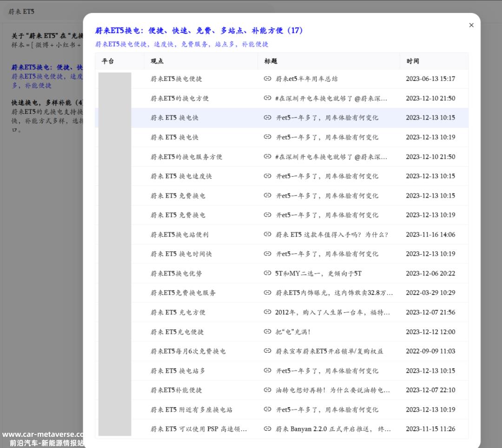The height and width of the screenshot is (448, 502).
Task: Click the viewpoint cell 蔚来ET5换电站便利
Action: tap(179, 235)
